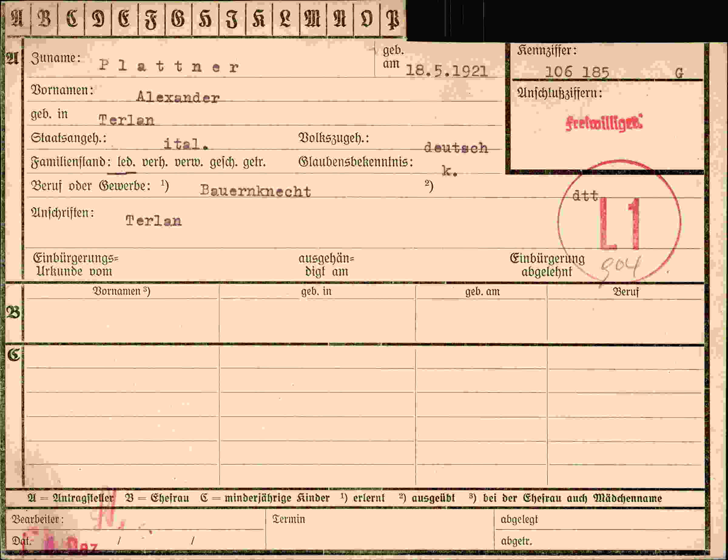Click the "Kennziffer:" label
This screenshot has height=560, width=728.
[547, 51]
